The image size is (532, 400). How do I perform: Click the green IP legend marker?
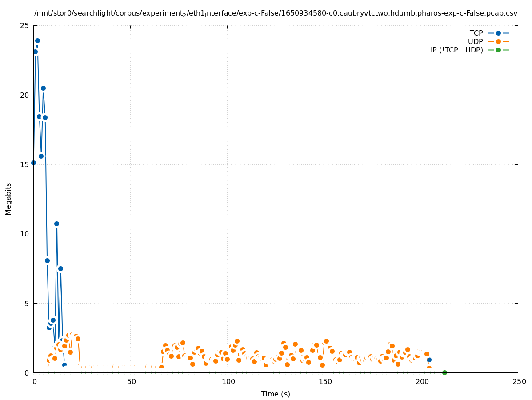(498, 50)
